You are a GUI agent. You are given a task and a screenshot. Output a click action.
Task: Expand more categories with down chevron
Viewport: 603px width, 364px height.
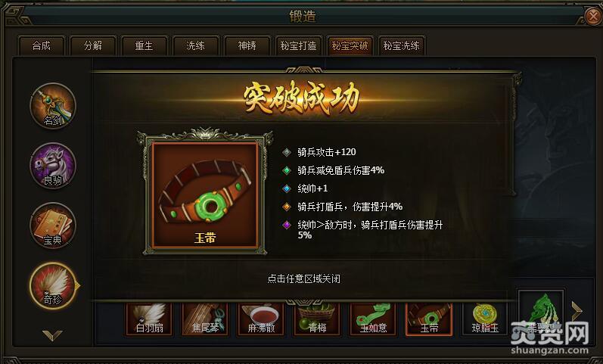point(52,335)
